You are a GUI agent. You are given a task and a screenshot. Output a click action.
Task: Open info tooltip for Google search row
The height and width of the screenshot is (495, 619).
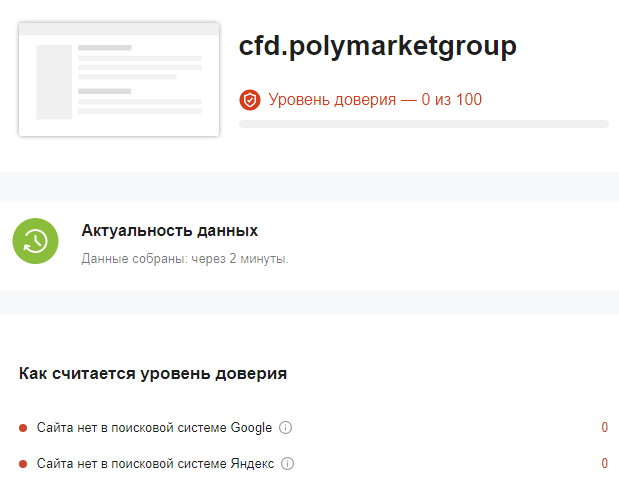pyautogui.click(x=285, y=428)
